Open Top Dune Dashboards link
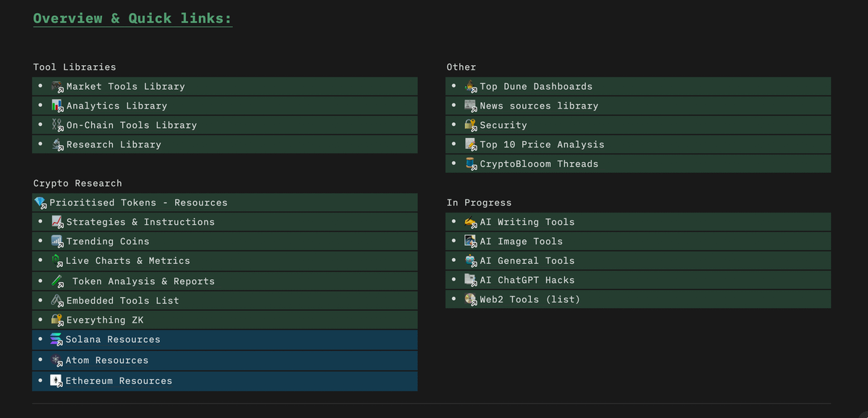Image resolution: width=868 pixels, height=418 pixels. tap(536, 87)
